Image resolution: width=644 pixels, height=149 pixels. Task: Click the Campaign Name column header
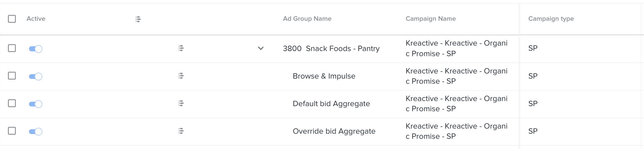431,19
